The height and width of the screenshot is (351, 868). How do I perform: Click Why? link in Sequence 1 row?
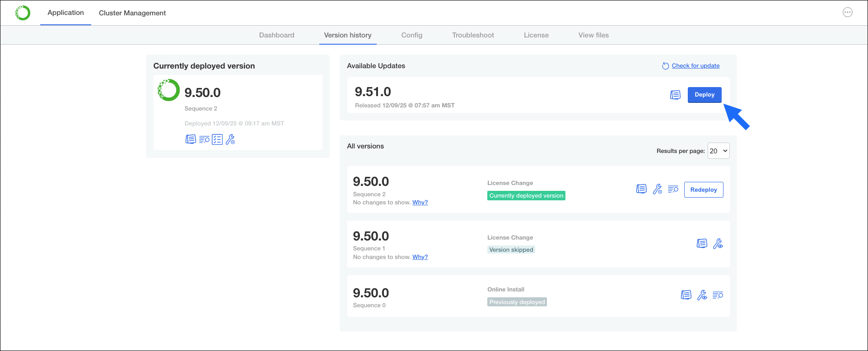point(420,257)
